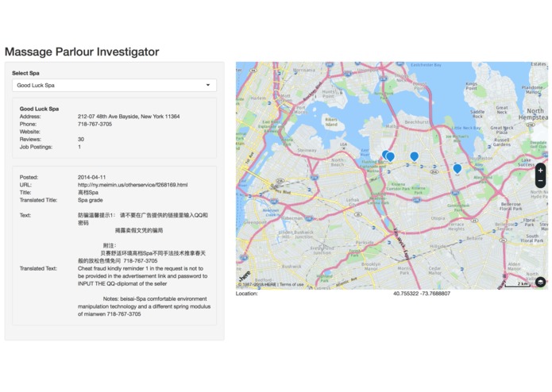Open the Select Spa dropdown
Viewport: 552px width, 392px height.
[x=114, y=85]
